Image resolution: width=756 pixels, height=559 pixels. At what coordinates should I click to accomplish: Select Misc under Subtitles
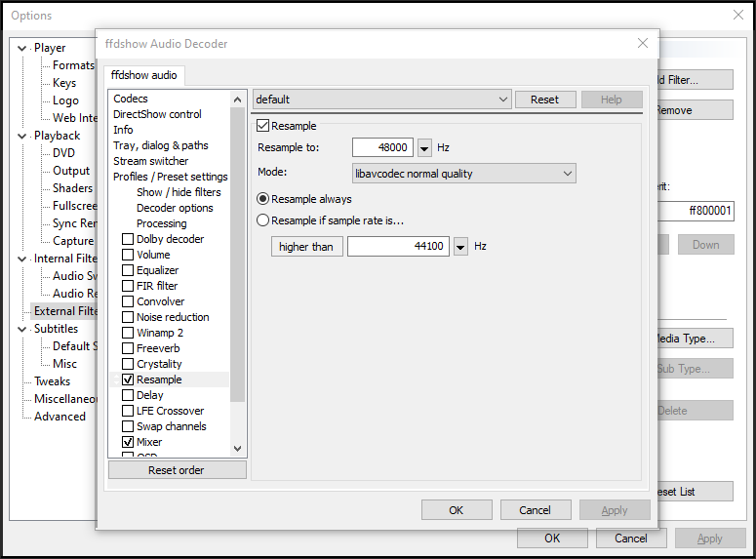click(64, 364)
